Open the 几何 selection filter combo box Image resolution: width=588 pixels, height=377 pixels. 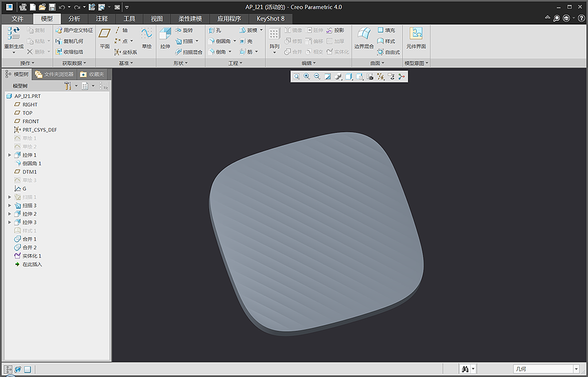(x=547, y=369)
